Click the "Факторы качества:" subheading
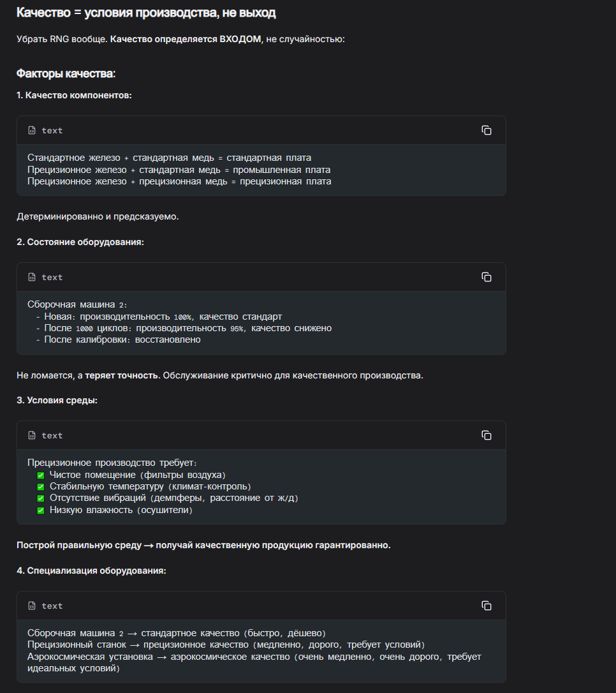Image resolution: width=616 pixels, height=693 pixels. [x=66, y=73]
